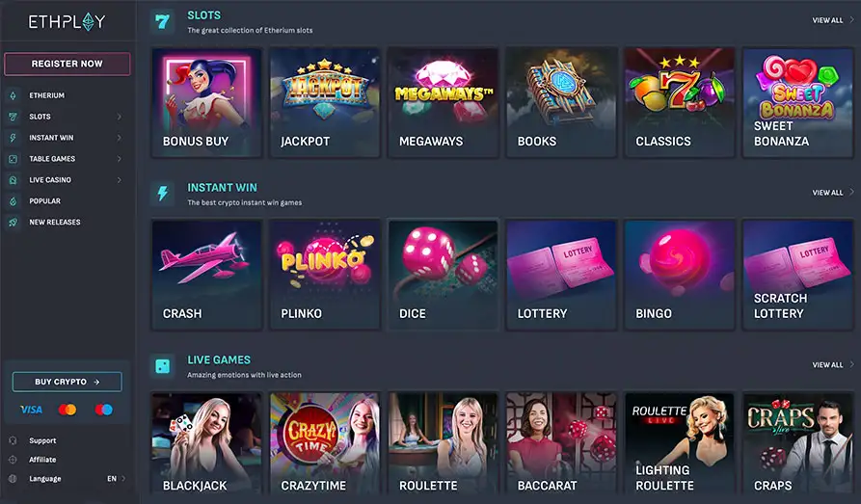Expand the Table Games submenu chevron
861x504 pixels.
(120, 159)
